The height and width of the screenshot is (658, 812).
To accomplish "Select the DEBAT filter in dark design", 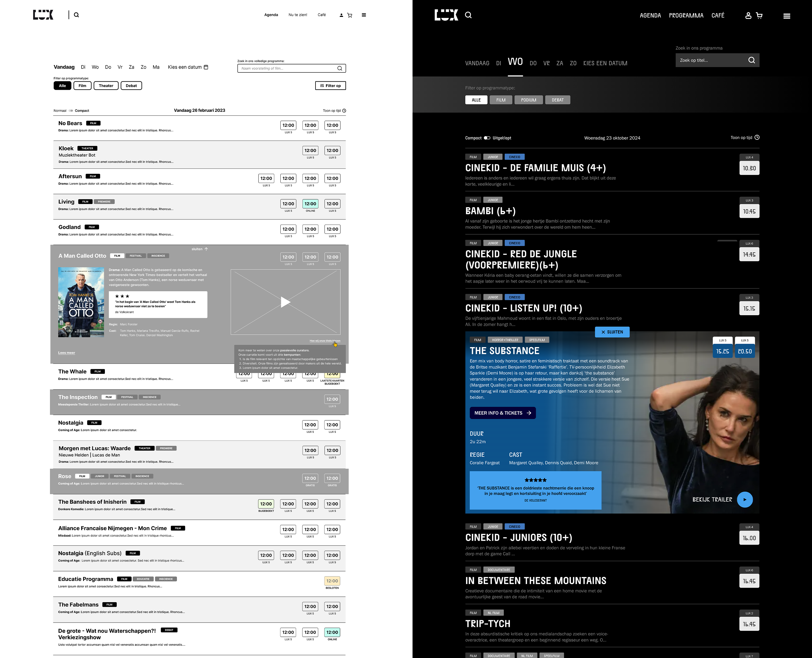I will [558, 100].
